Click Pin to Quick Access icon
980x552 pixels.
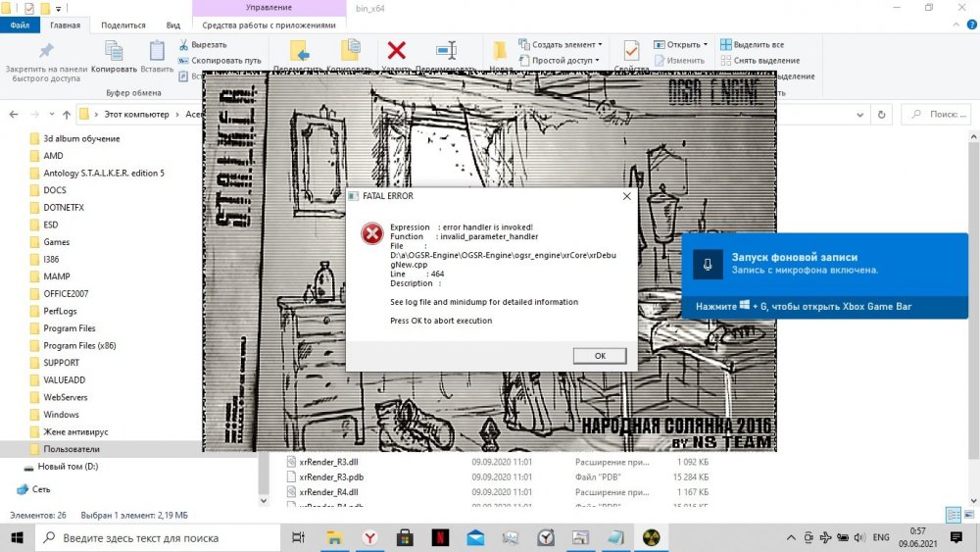pyautogui.click(x=45, y=51)
